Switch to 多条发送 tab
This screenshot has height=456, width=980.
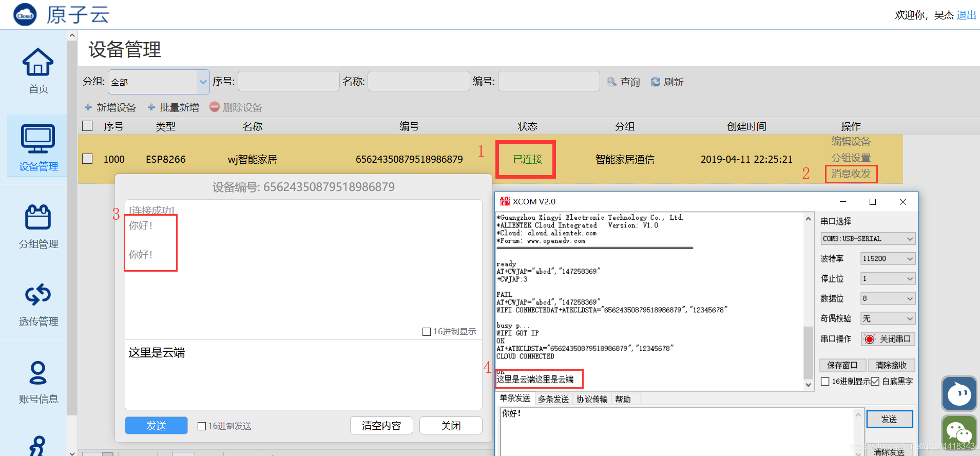coord(553,399)
